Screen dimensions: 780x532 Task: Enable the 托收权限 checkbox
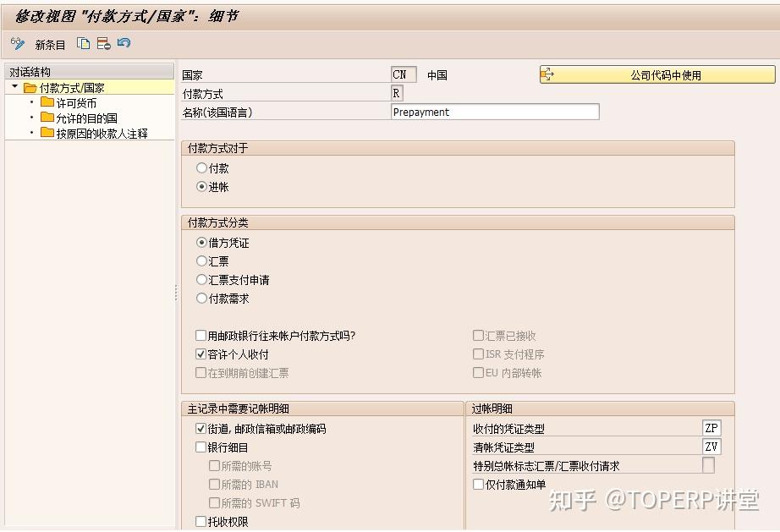click(201, 521)
